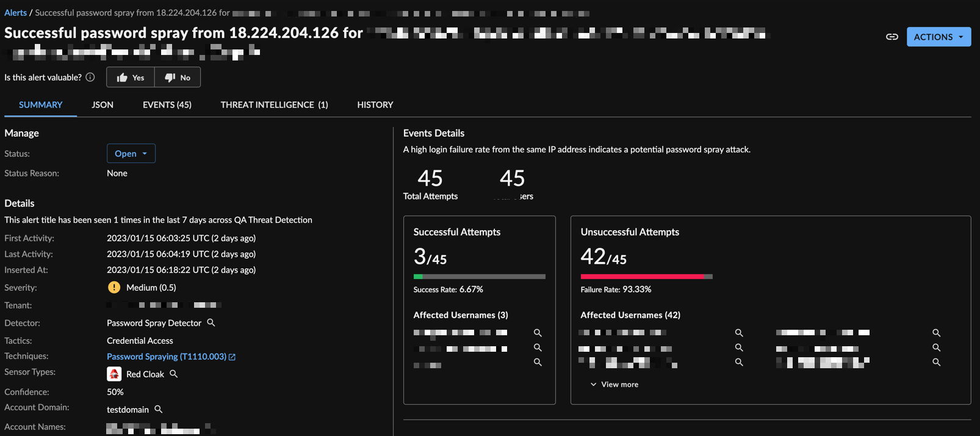Click the 'Password Spray Detector' detector name
The width and height of the screenshot is (980, 436).
154,323
